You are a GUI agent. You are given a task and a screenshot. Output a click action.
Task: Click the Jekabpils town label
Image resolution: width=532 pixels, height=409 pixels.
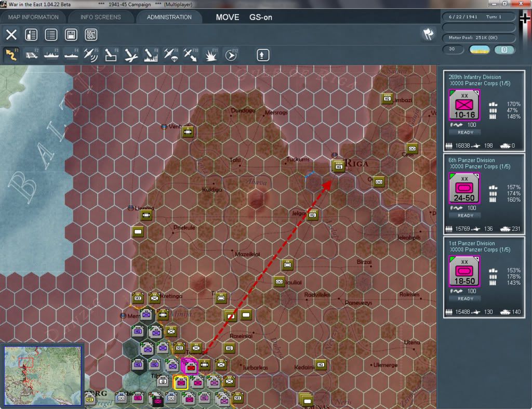click(409, 238)
